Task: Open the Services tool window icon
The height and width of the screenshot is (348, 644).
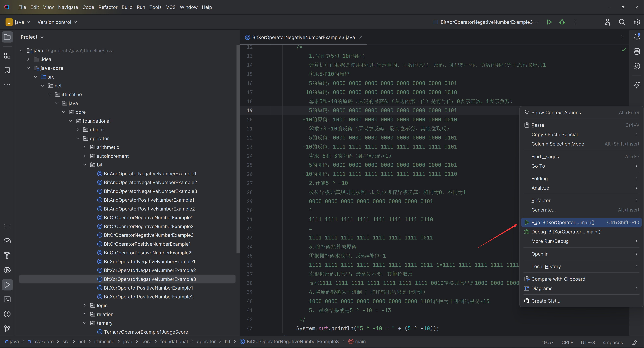Action: tap(7, 270)
